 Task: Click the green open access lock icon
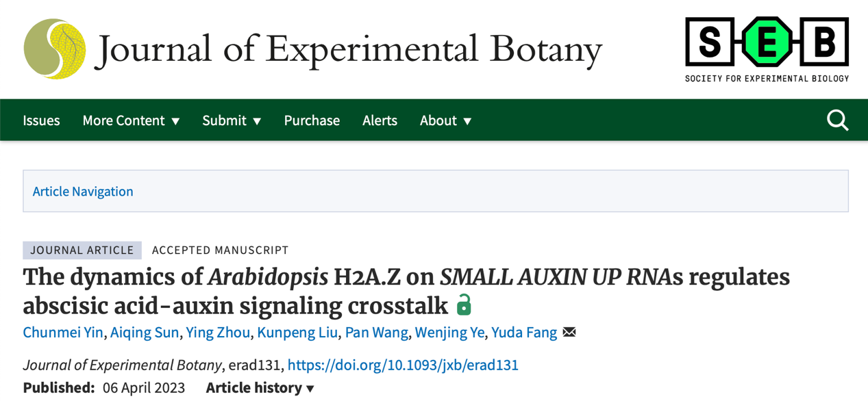(464, 305)
